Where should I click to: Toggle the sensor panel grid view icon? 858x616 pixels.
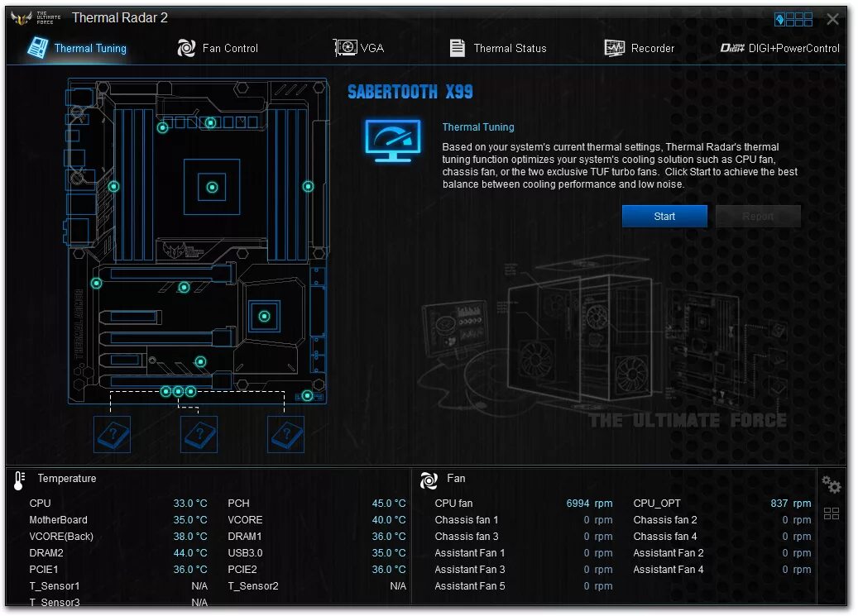pos(832,513)
